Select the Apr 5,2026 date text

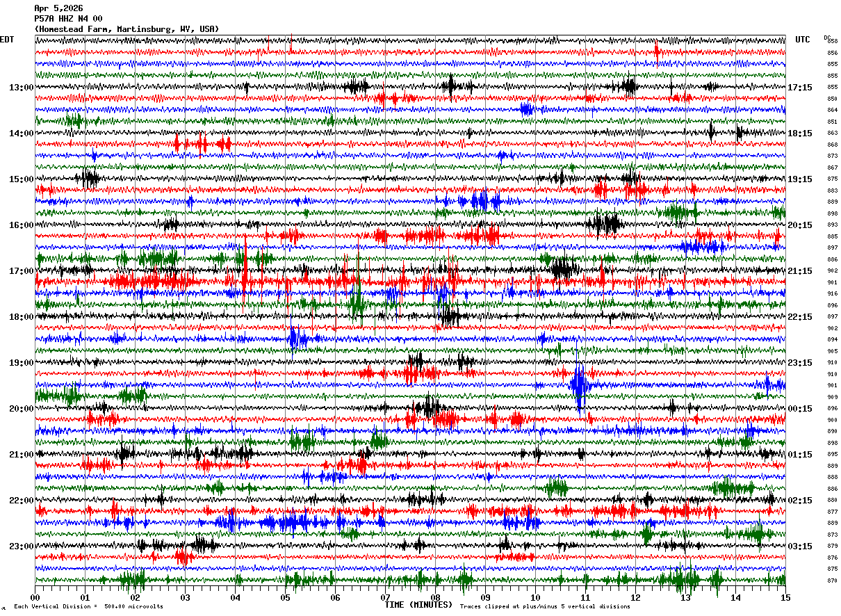58,8
